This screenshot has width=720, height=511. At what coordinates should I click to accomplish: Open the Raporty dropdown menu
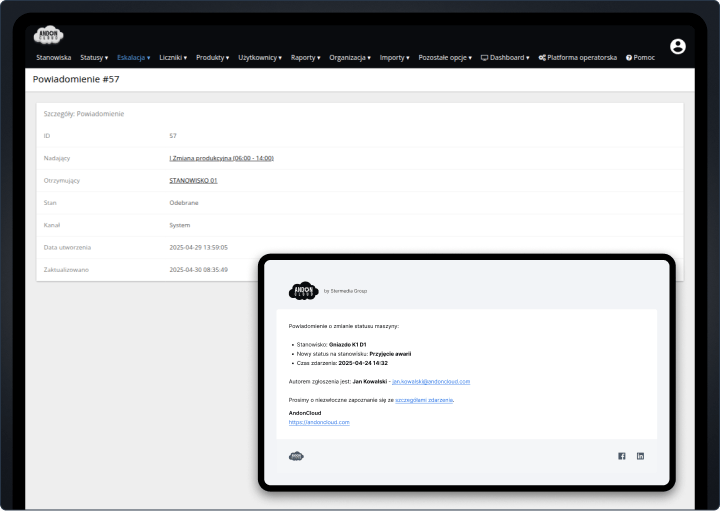pos(305,58)
